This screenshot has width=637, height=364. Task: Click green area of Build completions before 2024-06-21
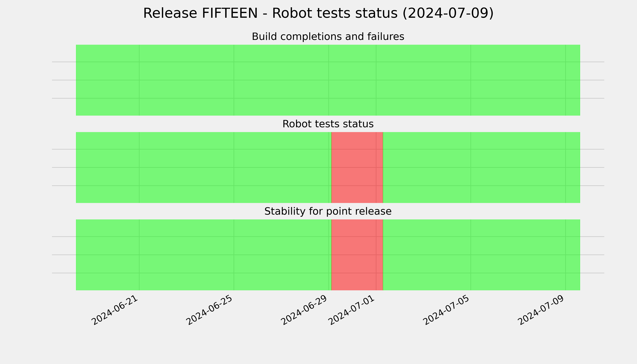(108, 80)
